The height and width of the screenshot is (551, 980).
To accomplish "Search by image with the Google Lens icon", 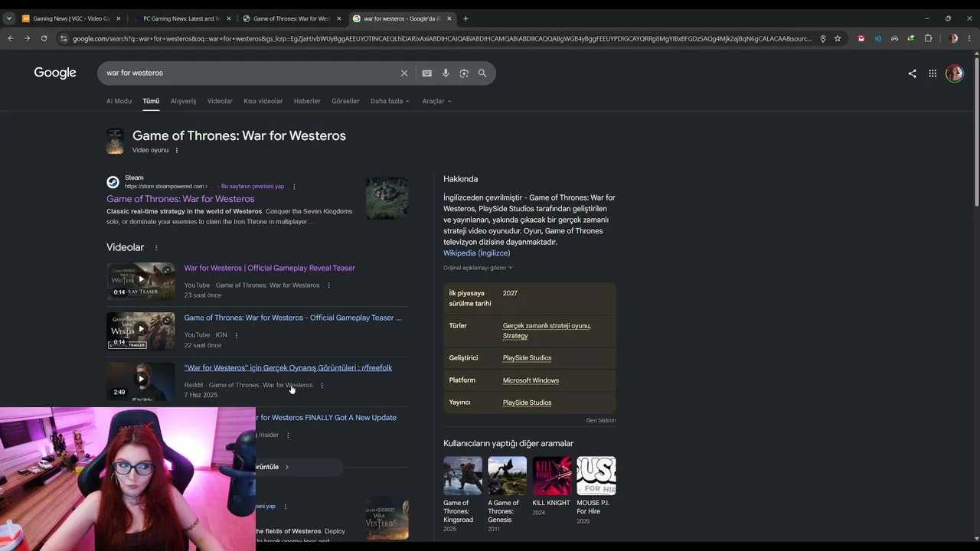I will click(x=464, y=73).
